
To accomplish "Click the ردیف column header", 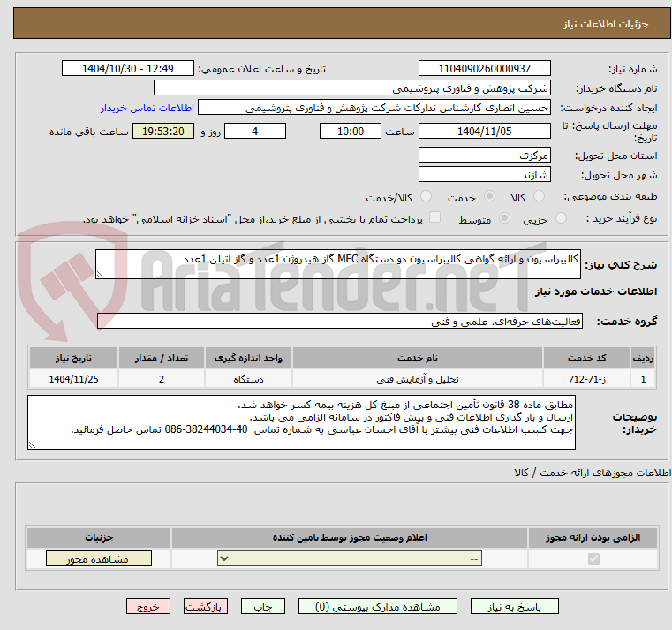I will coord(643,358).
